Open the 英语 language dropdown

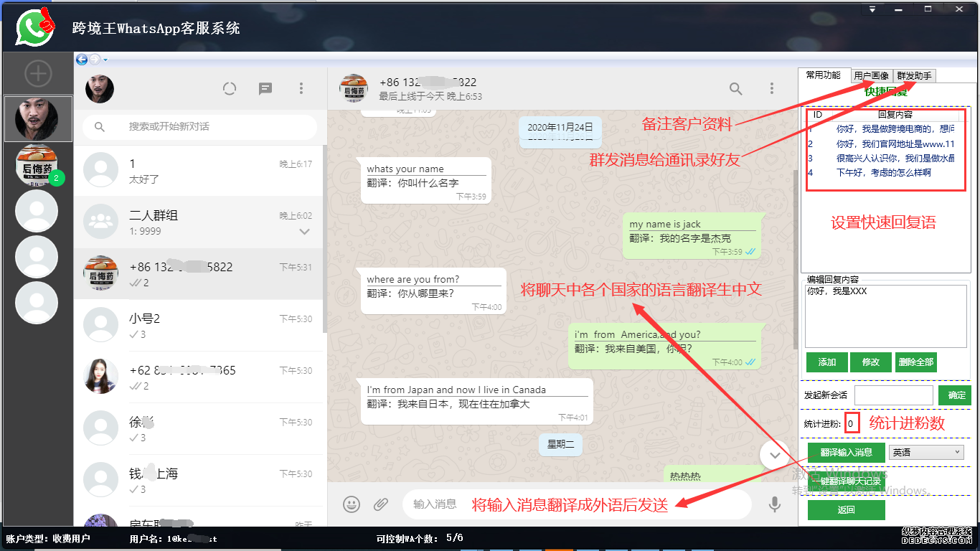pos(925,452)
